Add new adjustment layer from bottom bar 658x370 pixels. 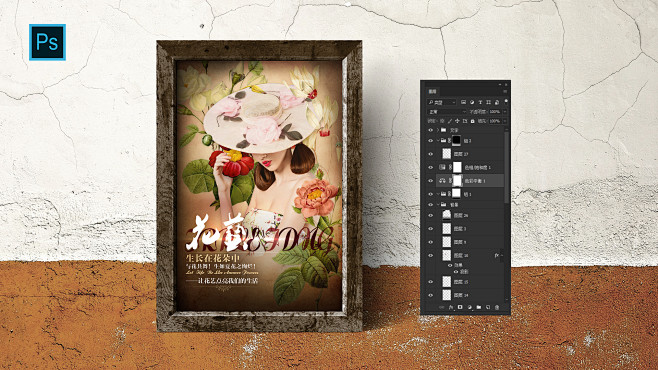click(470, 307)
